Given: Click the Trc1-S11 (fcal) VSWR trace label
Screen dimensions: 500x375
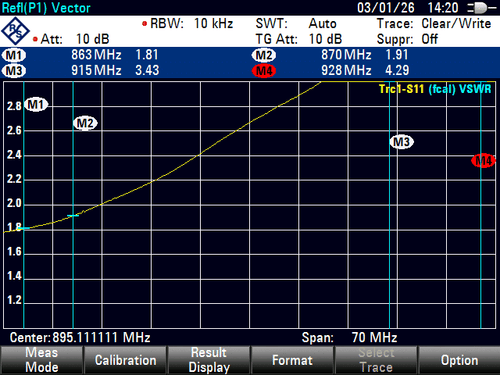Looking at the screenshot, I should (435, 89).
